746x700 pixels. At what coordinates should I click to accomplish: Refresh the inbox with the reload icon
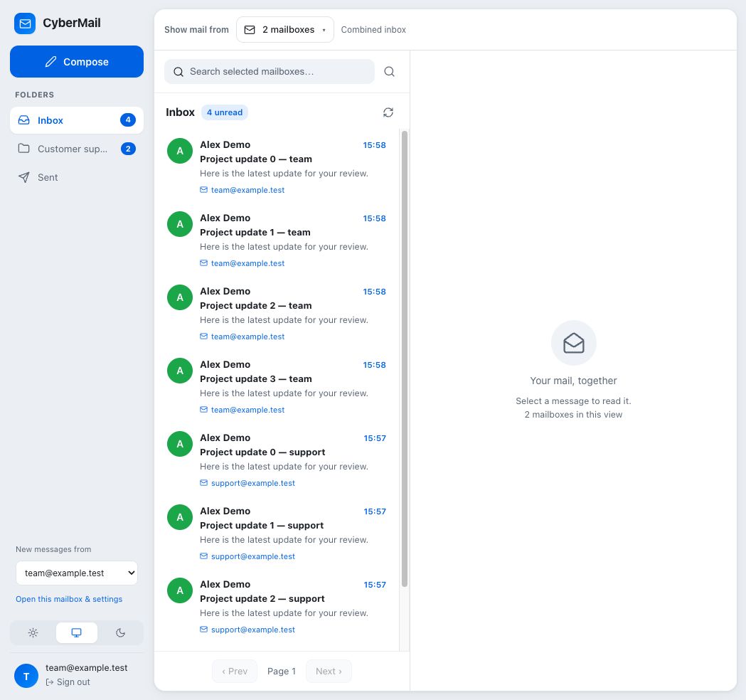(388, 112)
